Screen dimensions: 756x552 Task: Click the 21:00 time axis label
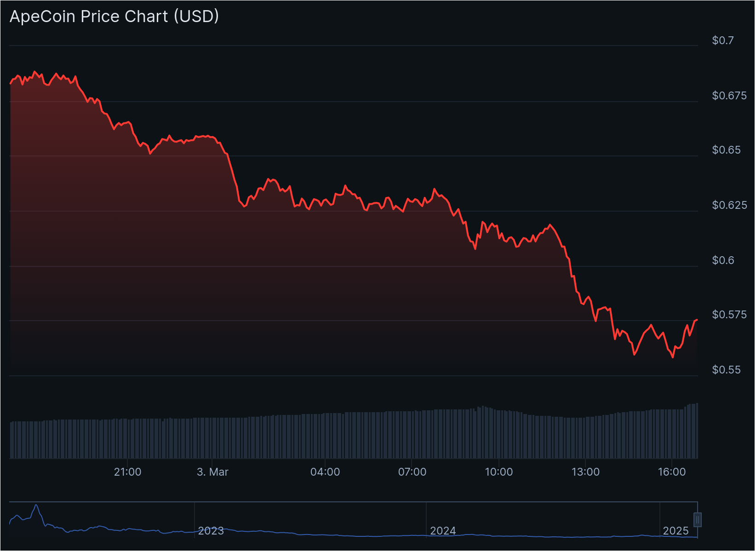(x=128, y=472)
